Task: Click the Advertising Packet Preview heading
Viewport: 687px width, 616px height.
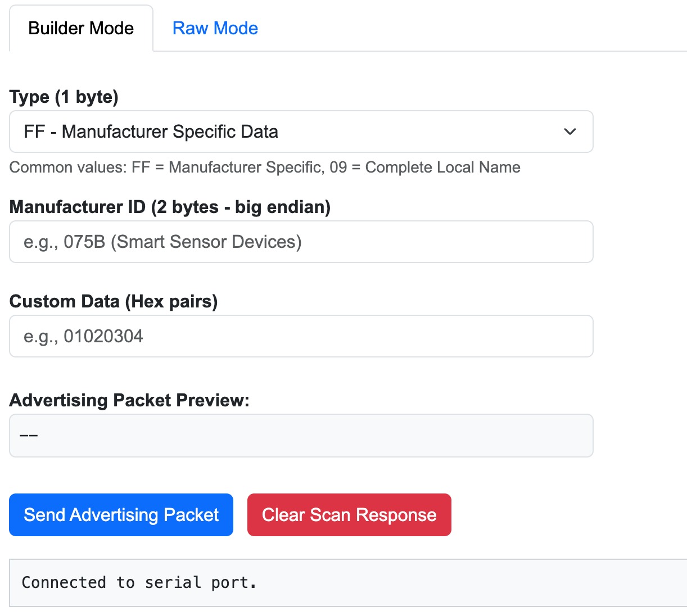Action: [130, 400]
